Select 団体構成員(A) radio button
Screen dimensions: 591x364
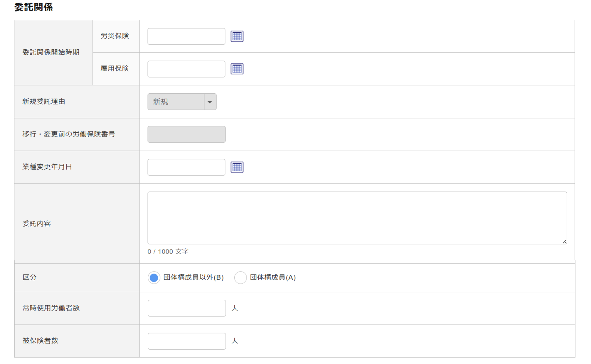(x=240, y=278)
